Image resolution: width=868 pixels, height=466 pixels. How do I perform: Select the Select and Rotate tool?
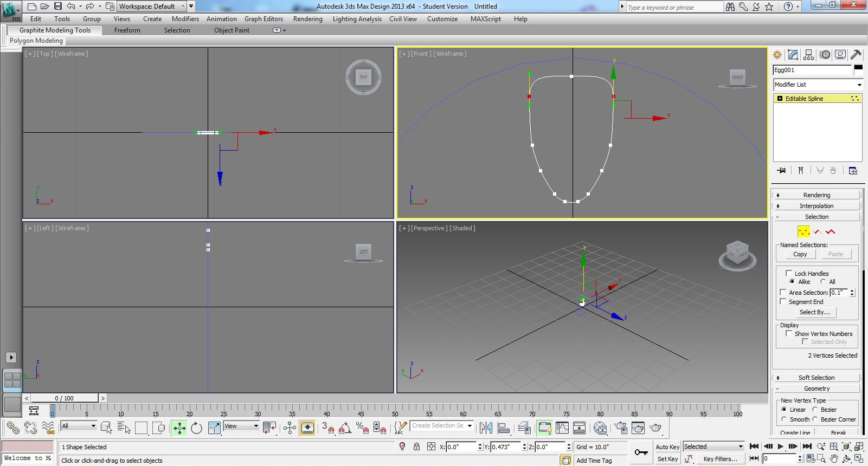pyautogui.click(x=196, y=428)
